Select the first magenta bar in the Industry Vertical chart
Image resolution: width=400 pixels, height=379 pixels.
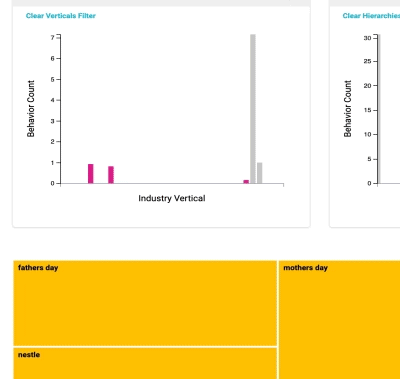pos(91,174)
